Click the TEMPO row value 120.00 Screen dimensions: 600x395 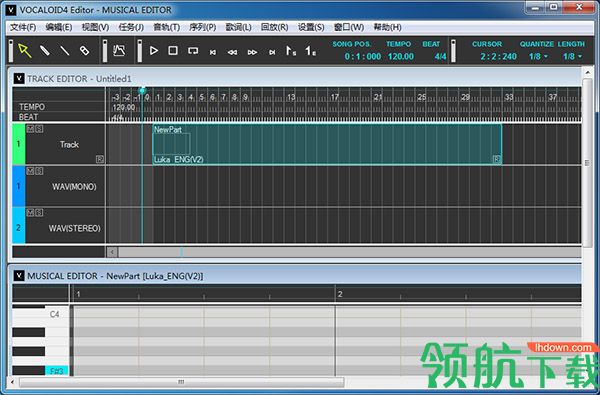coord(124,108)
